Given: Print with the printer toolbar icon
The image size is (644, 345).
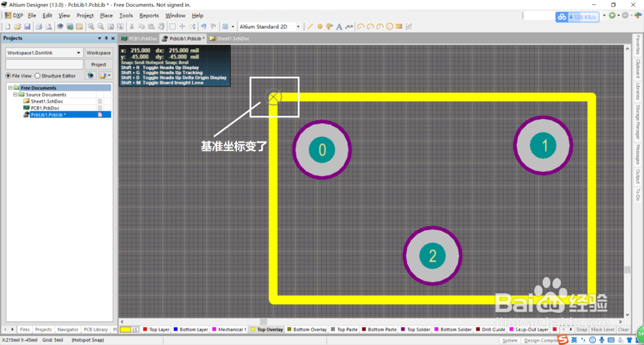Looking at the screenshot, I should (39, 26).
